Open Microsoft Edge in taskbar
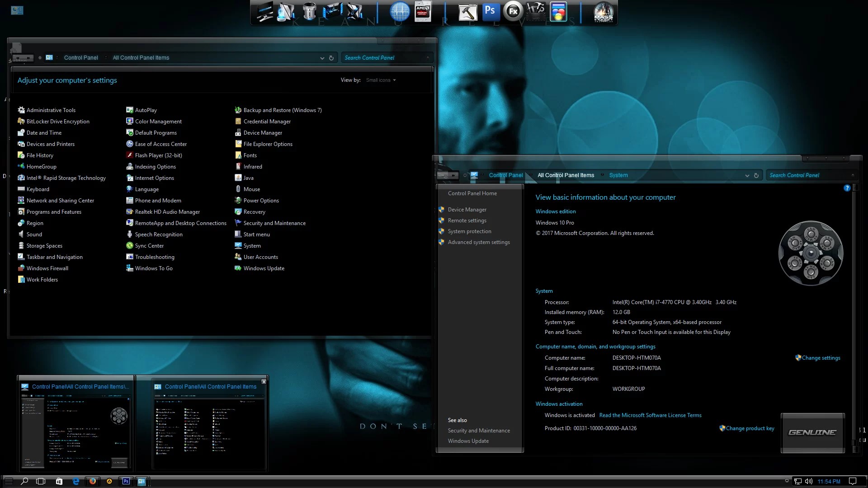This screenshot has width=868, height=488. 75,481
